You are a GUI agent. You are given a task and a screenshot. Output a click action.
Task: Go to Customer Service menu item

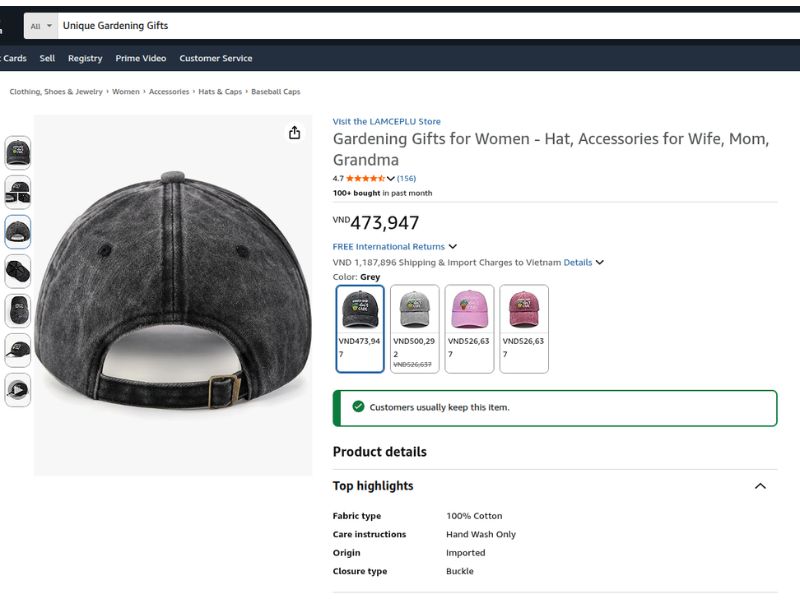click(216, 58)
